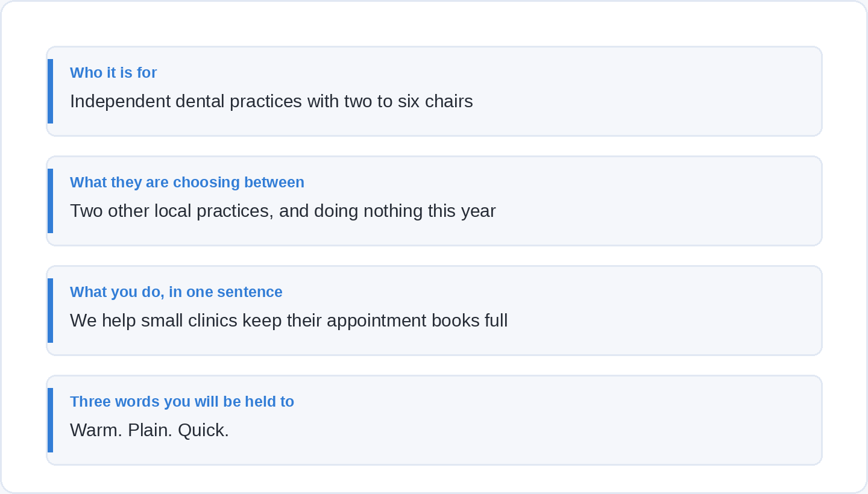Select the "Independent dental practices" answer text
This screenshot has width=868, height=494.
[271, 101]
